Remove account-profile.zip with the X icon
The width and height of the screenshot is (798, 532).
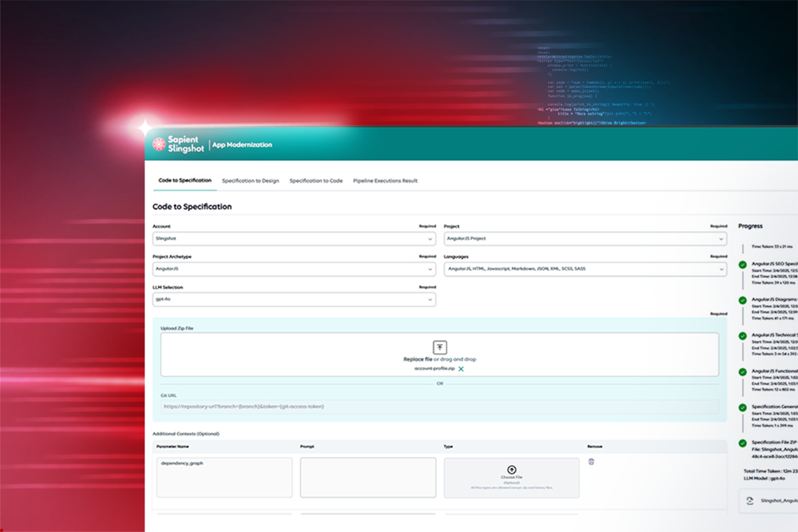click(x=461, y=369)
